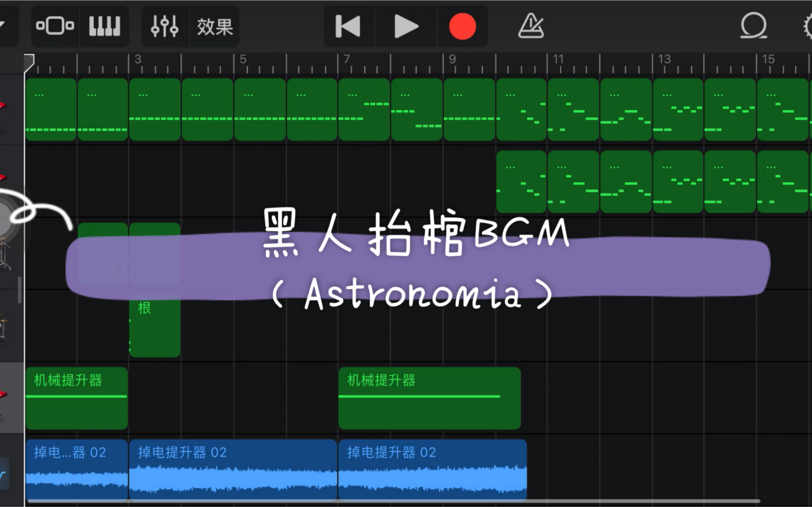Select the first 机械提升器 region

tap(76, 398)
